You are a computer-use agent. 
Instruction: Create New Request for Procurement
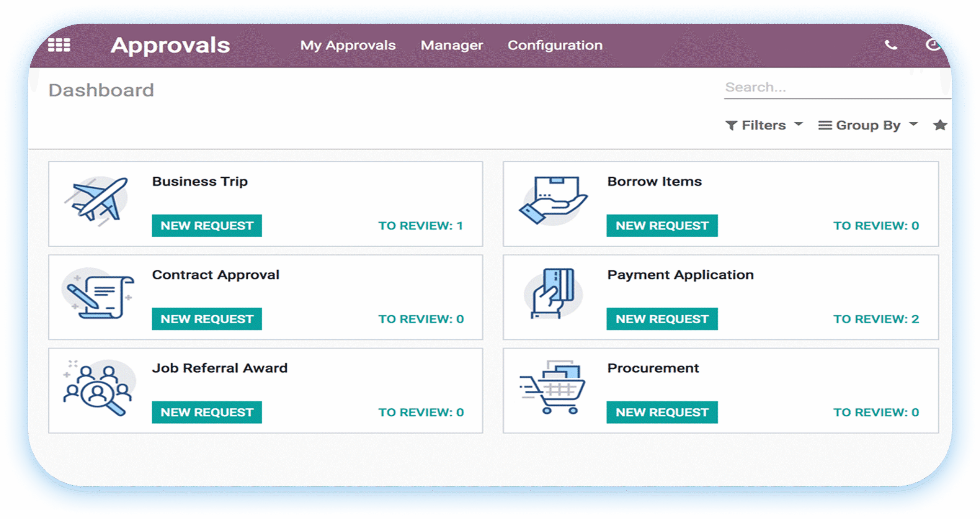[661, 412]
